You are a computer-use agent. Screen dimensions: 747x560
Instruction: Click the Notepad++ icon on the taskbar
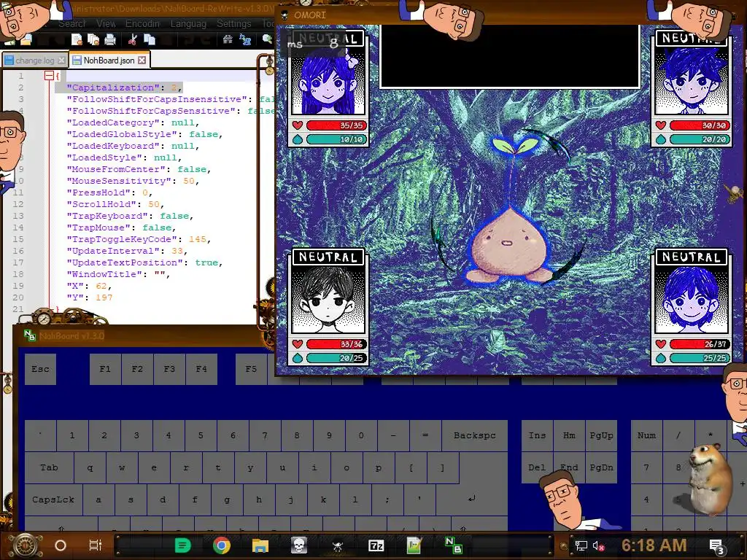414,545
